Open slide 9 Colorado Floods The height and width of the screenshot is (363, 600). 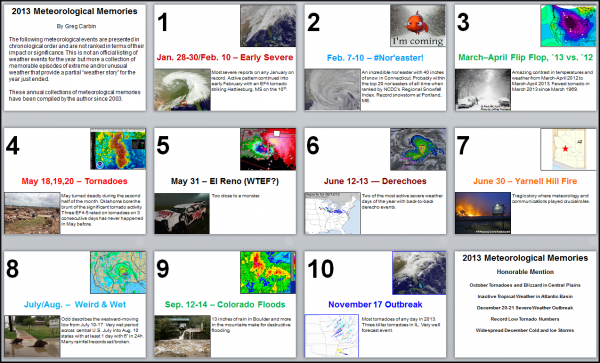click(225, 304)
